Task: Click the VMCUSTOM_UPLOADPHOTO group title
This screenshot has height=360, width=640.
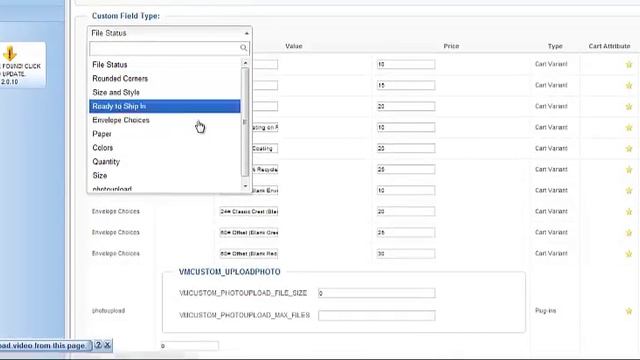Action: pos(229,272)
